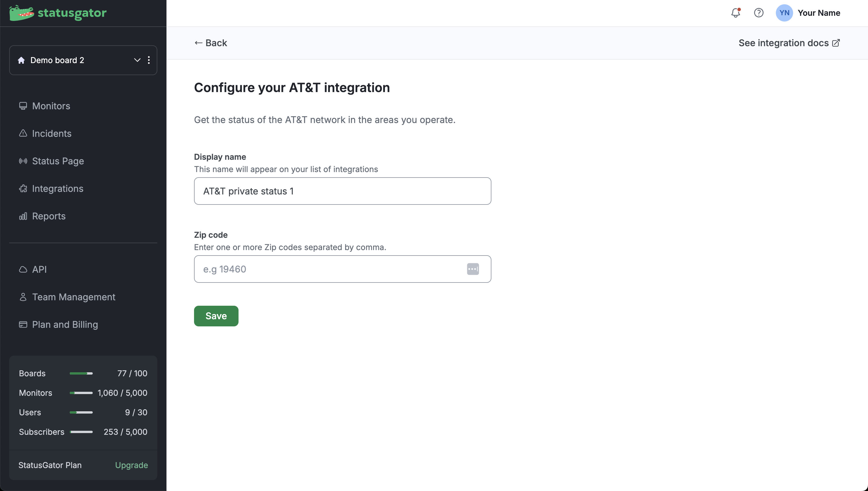
Task: Click the external link icon beside integration docs
Action: point(836,43)
